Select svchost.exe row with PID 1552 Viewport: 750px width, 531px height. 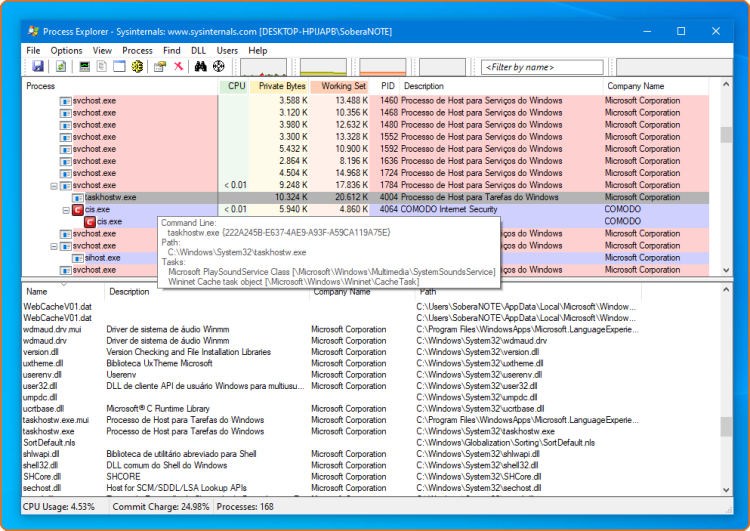pos(365,137)
